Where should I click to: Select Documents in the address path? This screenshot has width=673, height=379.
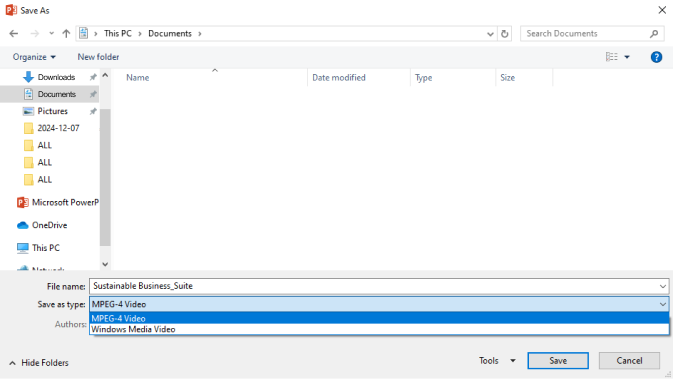click(x=170, y=33)
